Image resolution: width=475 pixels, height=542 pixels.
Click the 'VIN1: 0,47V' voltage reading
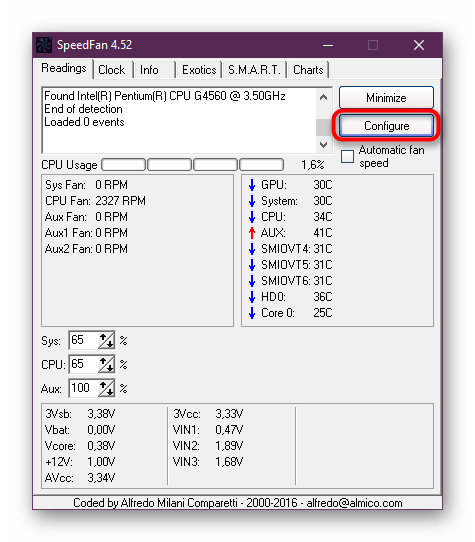click(208, 430)
